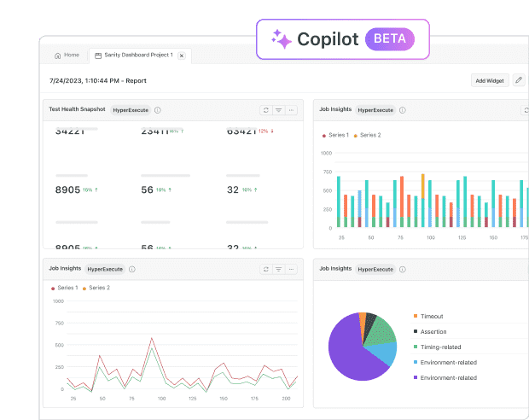Open filter on line chart Job Insights widget
This screenshot has height=420, width=529.
278,269
